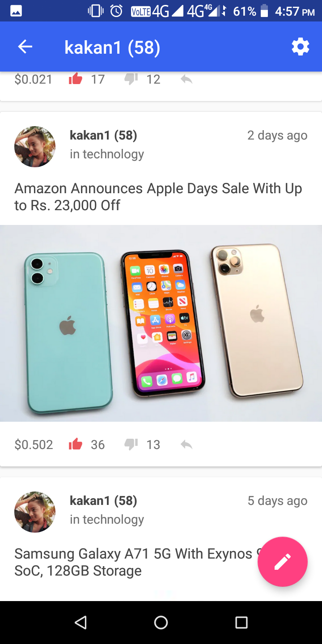Select 'in technology' tag on Amazon post

point(107,154)
